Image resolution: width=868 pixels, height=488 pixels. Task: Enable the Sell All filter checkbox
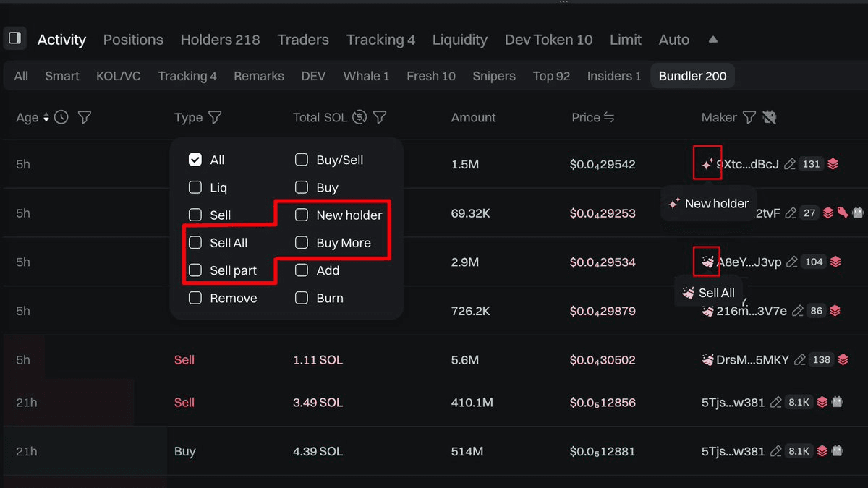point(195,243)
